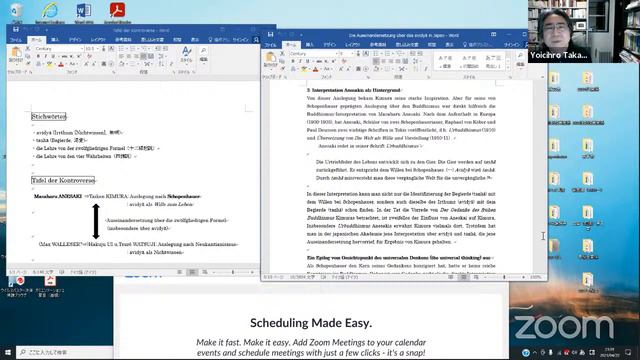Click Format Painter brush in left Word window

coord(28,64)
